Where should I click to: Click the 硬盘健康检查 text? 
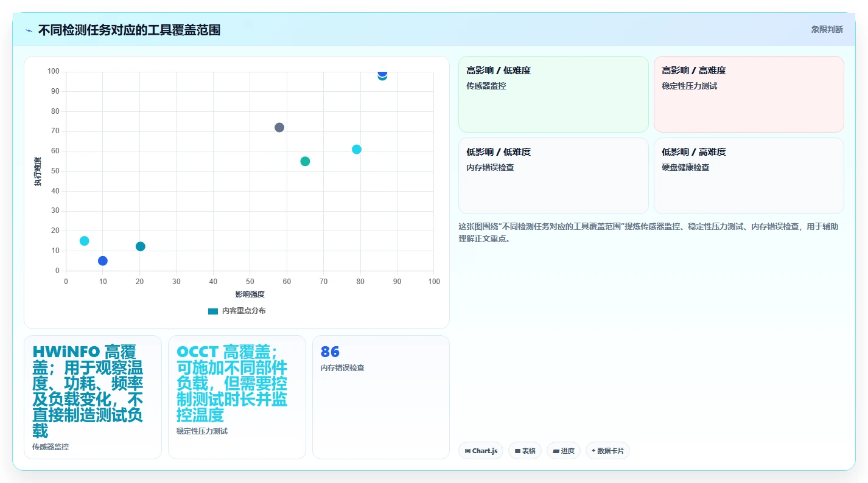click(x=685, y=167)
